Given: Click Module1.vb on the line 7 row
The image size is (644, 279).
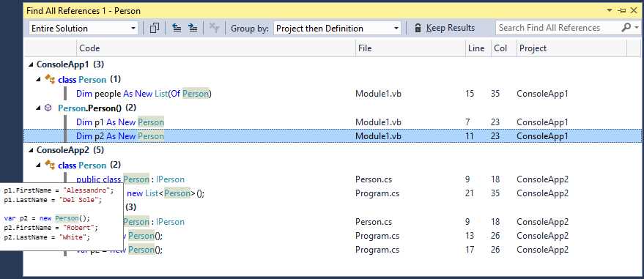Looking at the screenshot, I should [378, 122].
